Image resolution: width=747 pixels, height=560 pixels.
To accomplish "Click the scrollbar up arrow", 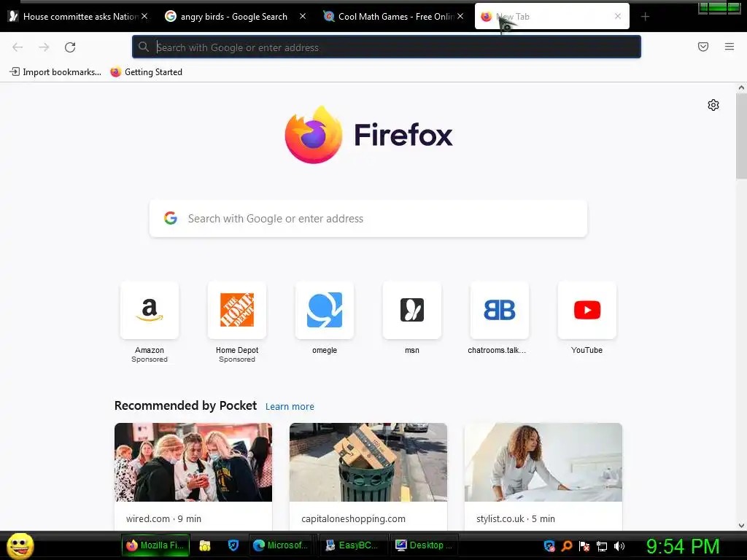I will tap(741, 87).
